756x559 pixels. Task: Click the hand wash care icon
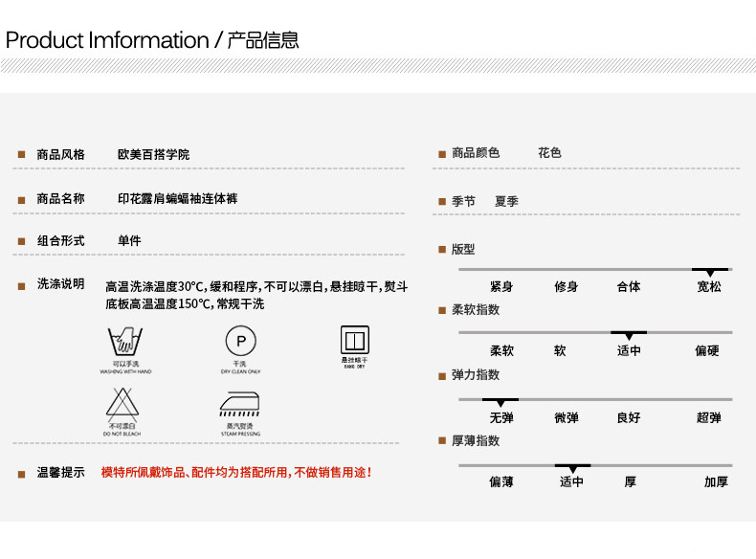(124, 341)
